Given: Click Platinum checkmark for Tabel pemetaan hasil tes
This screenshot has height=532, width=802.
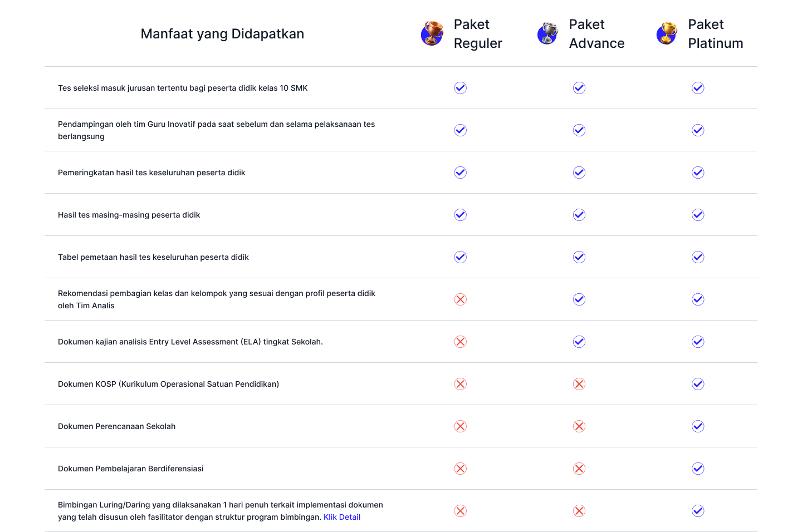Looking at the screenshot, I should [x=698, y=257].
